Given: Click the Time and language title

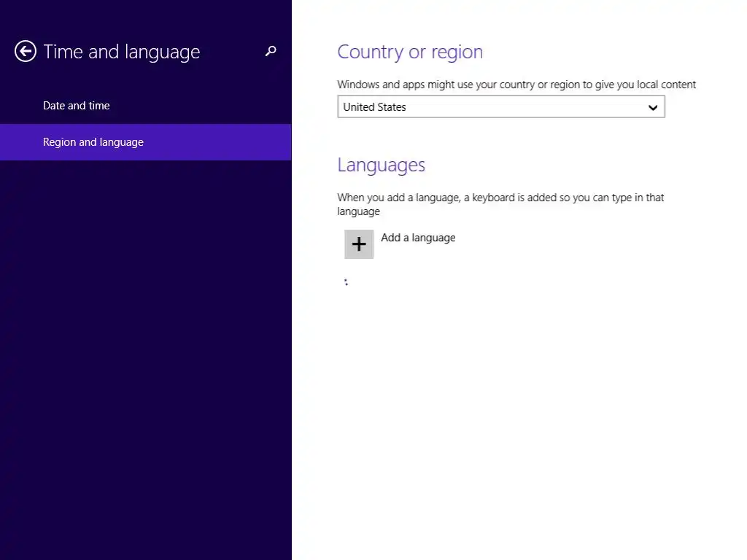Looking at the screenshot, I should [122, 52].
